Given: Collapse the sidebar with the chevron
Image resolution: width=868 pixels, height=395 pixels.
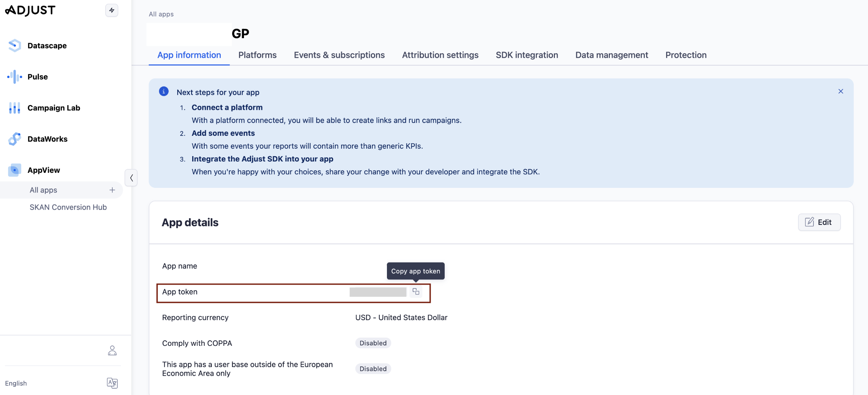Looking at the screenshot, I should pos(131,178).
